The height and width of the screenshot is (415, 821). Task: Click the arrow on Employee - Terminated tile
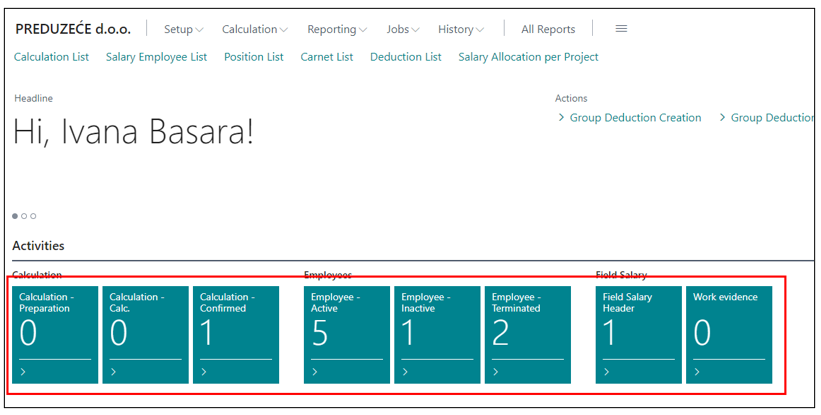[x=496, y=372]
